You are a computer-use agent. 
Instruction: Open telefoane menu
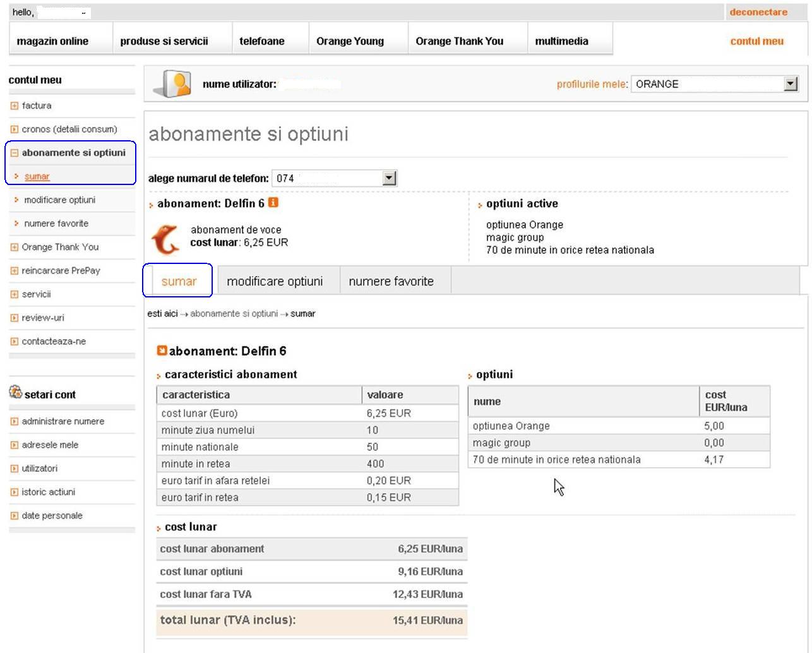coord(262,41)
